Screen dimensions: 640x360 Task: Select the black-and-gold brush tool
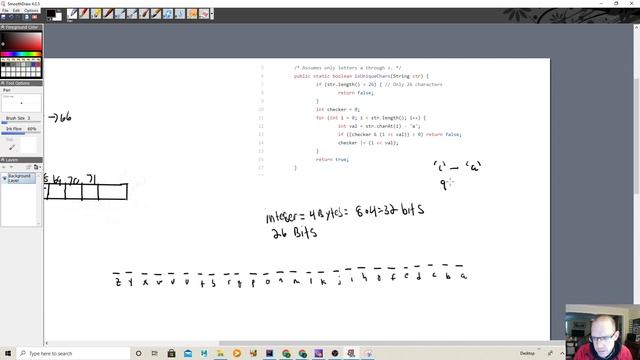156,14
